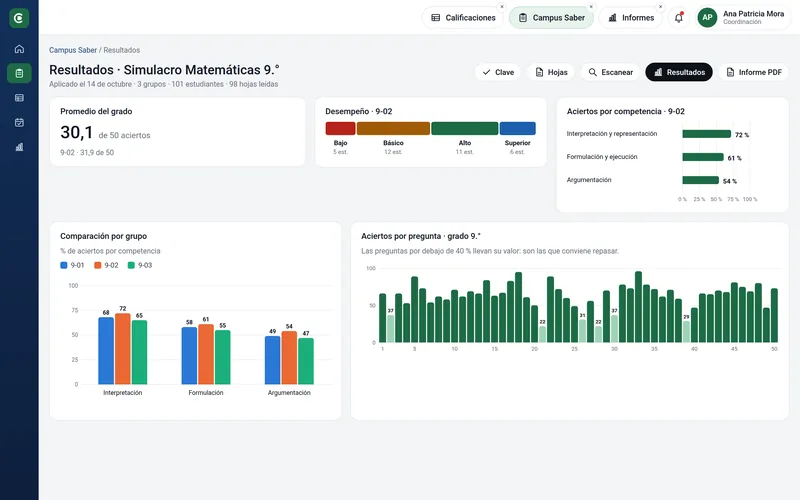The image size is (800, 500).
Task: Generate the Informe PDF
Action: pos(754,72)
